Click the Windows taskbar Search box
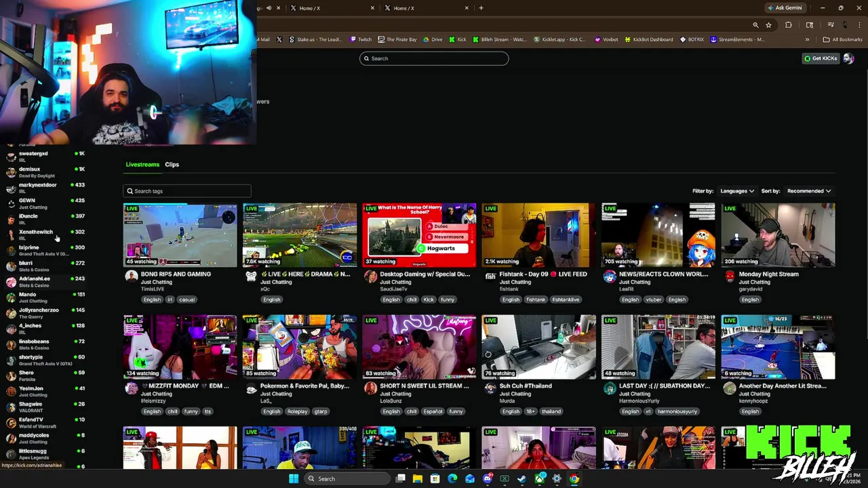 349,479
